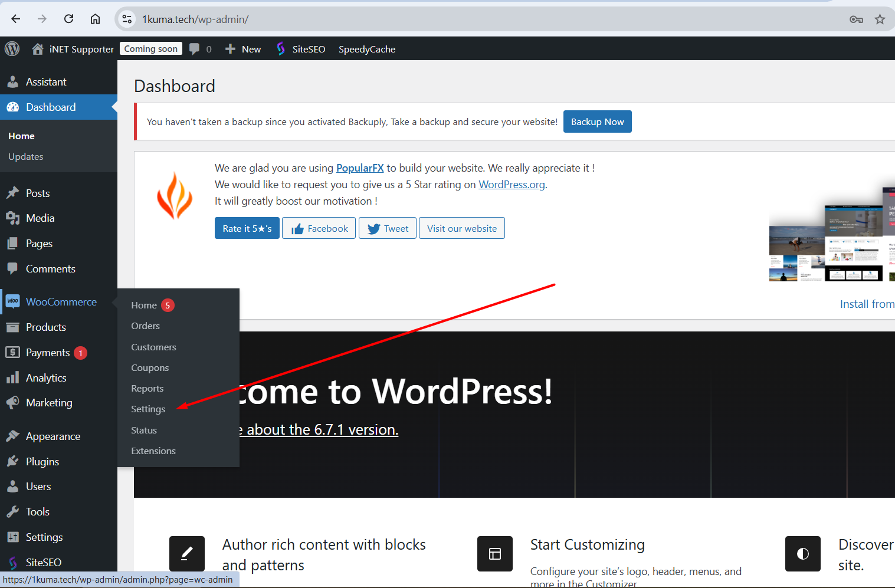Click the Home count badge showing 5
Screen dimensions: 895x588
click(168, 306)
